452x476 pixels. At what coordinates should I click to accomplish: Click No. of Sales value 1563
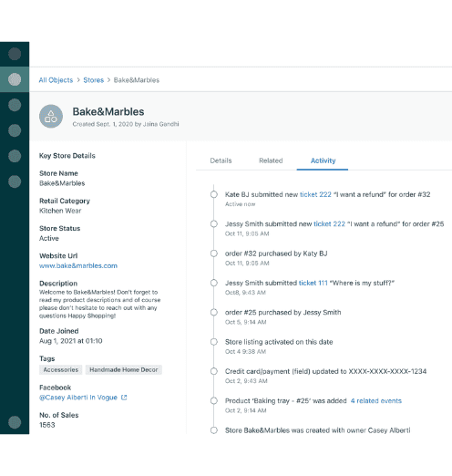pos(47,425)
